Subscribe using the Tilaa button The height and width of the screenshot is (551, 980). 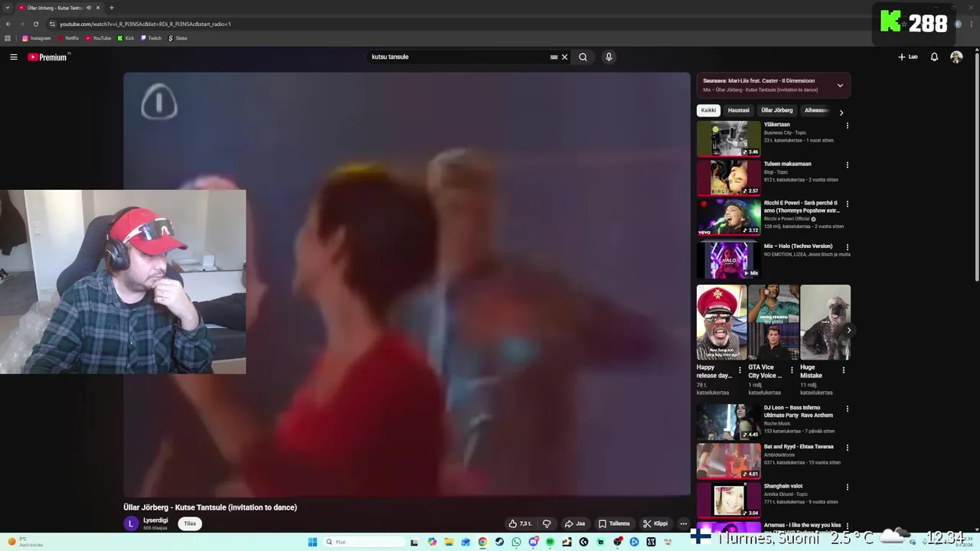190,523
